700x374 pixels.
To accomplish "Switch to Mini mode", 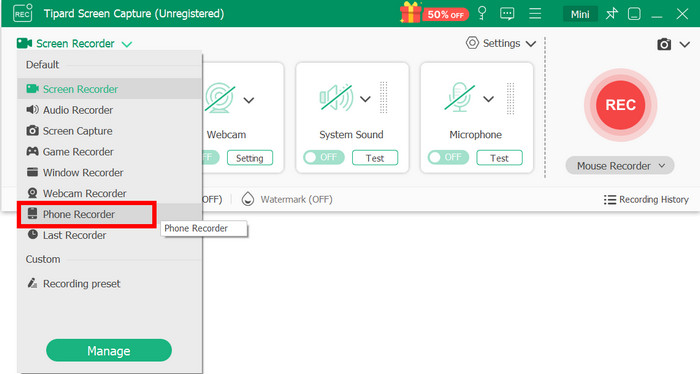I will (x=580, y=14).
